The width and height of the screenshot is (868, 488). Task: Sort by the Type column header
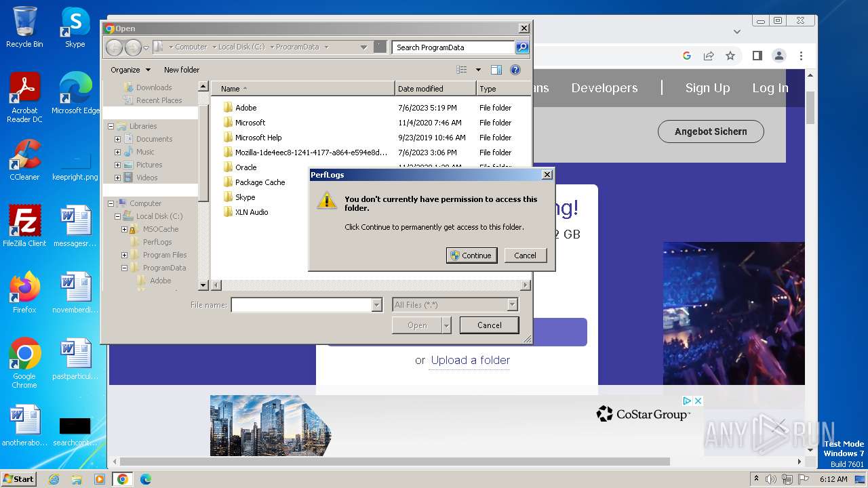(503, 89)
